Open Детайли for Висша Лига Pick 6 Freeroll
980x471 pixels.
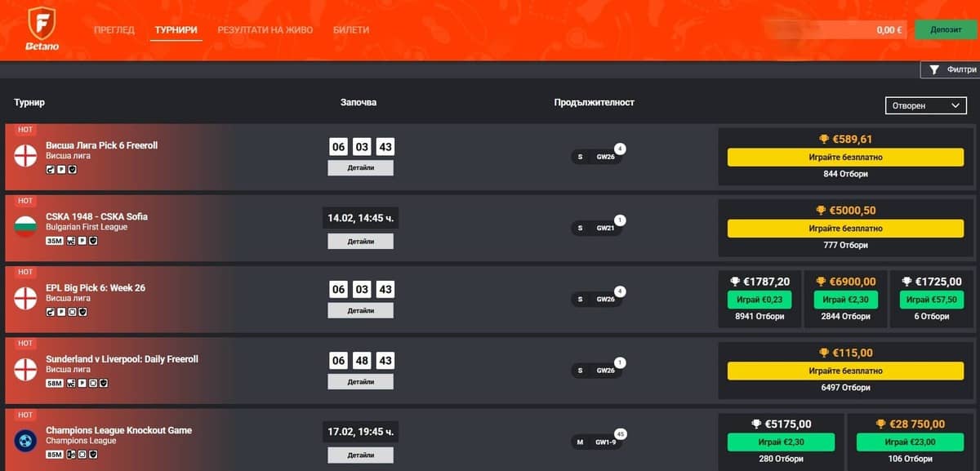360,167
